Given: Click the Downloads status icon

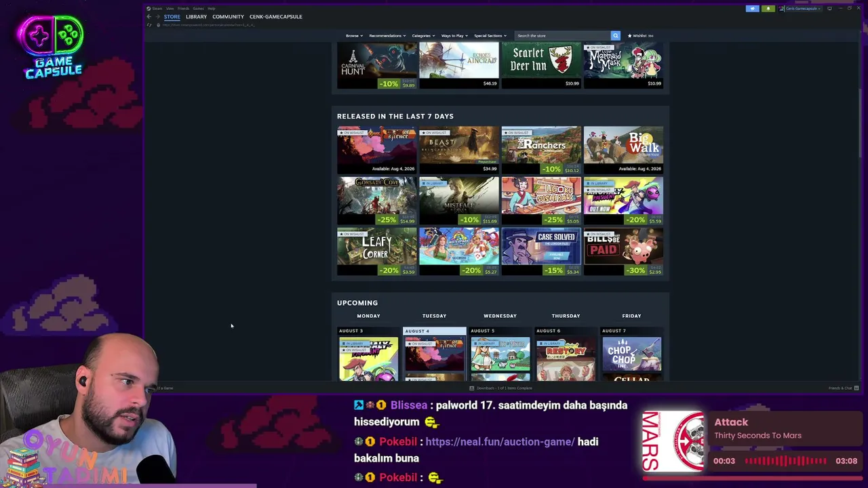Looking at the screenshot, I should coord(472,388).
